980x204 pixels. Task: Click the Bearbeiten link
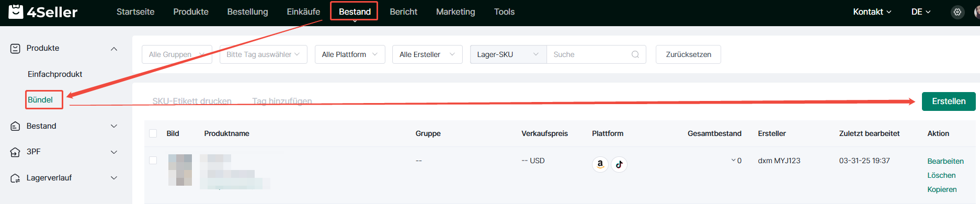pyautogui.click(x=945, y=161)
